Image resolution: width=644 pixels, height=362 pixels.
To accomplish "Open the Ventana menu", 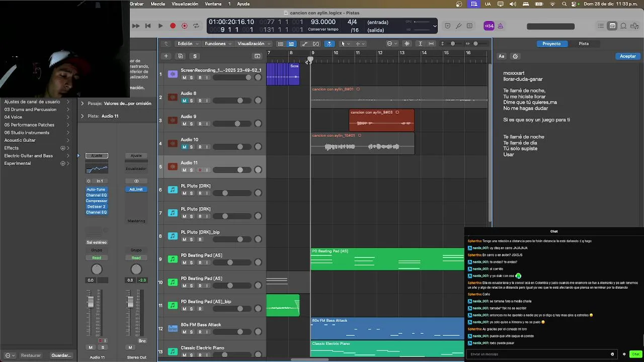I will (x=213, y=4).
